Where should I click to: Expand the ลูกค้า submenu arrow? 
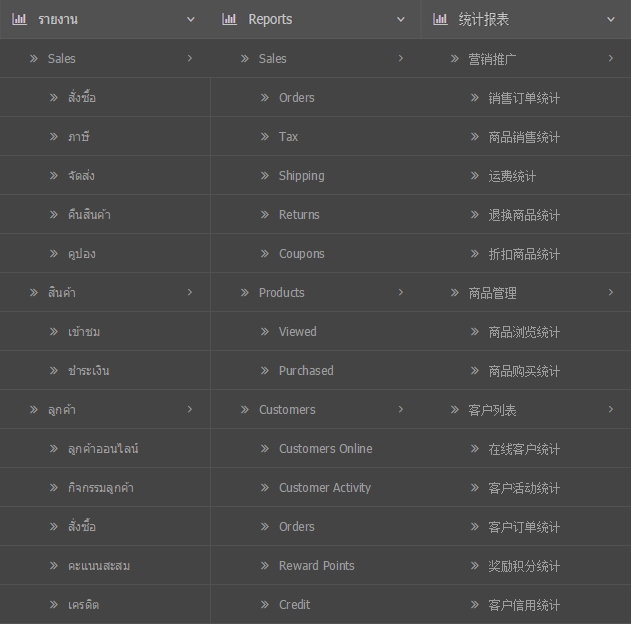[190, 410]
